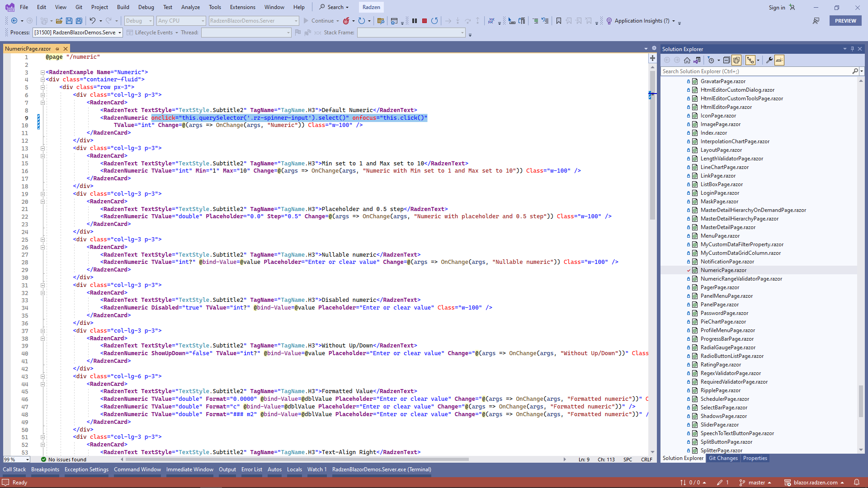The height and width of the screenshot is (488, 868).
Task: Collapse all items in Solution Explorer
Action: tap(726, 60)
